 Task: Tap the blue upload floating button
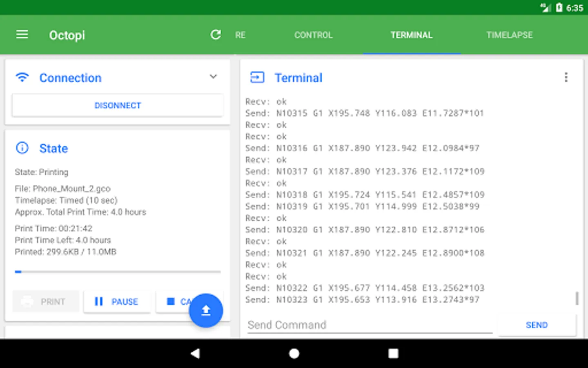tap(206, 311)
